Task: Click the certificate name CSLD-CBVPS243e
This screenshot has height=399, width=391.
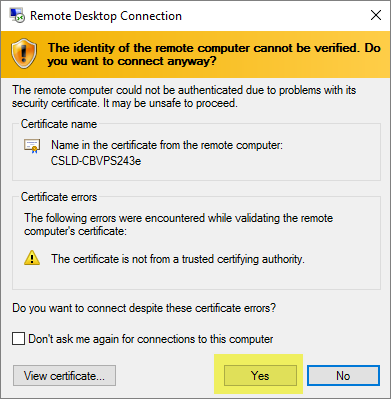Action: click(x=96, y=161)
